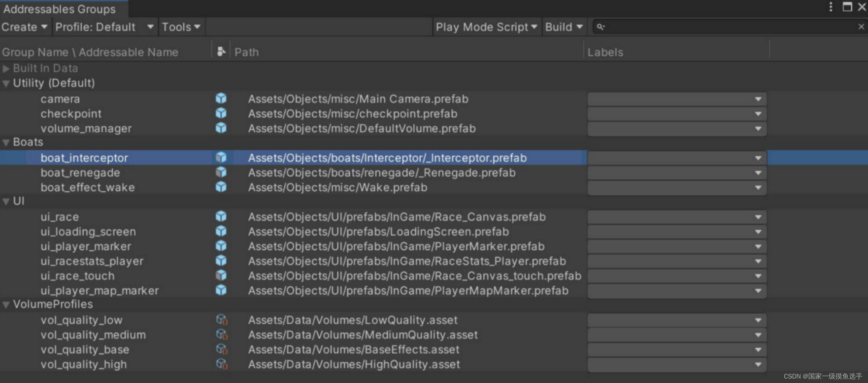Viewport: 868px width, 383px height.
Task: Click the prefab icon next to camera
Action: pyautogui.click(x=221, y=99)
